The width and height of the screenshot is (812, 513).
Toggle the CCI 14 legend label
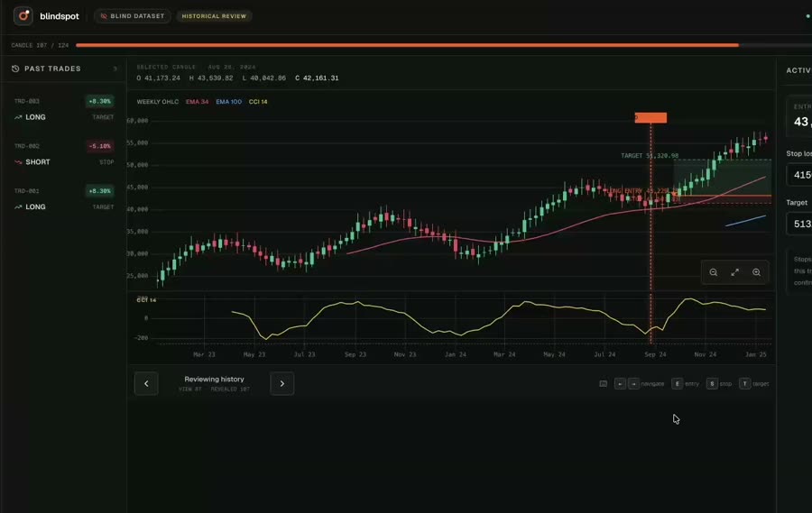(258, 102)
